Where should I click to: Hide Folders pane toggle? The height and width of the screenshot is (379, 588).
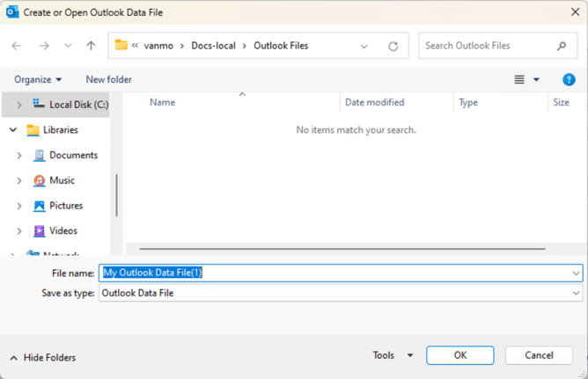42,357
